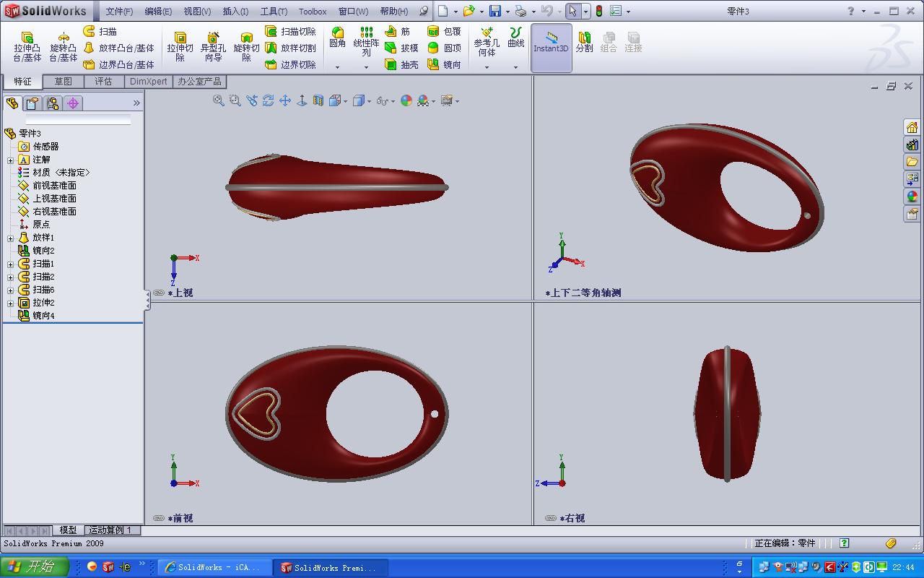Choose the 扫描 sweep feature tool

click(x=100, y=31)
